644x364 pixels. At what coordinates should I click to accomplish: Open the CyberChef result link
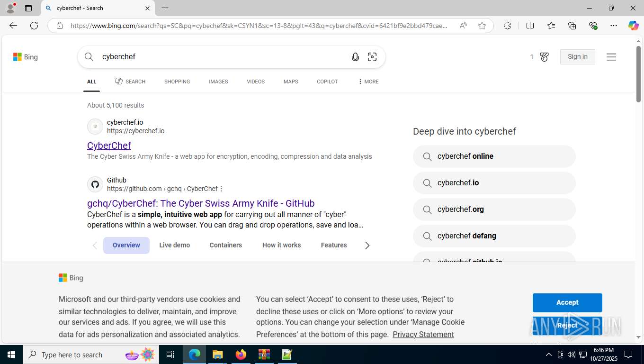(x=109, y=146)
